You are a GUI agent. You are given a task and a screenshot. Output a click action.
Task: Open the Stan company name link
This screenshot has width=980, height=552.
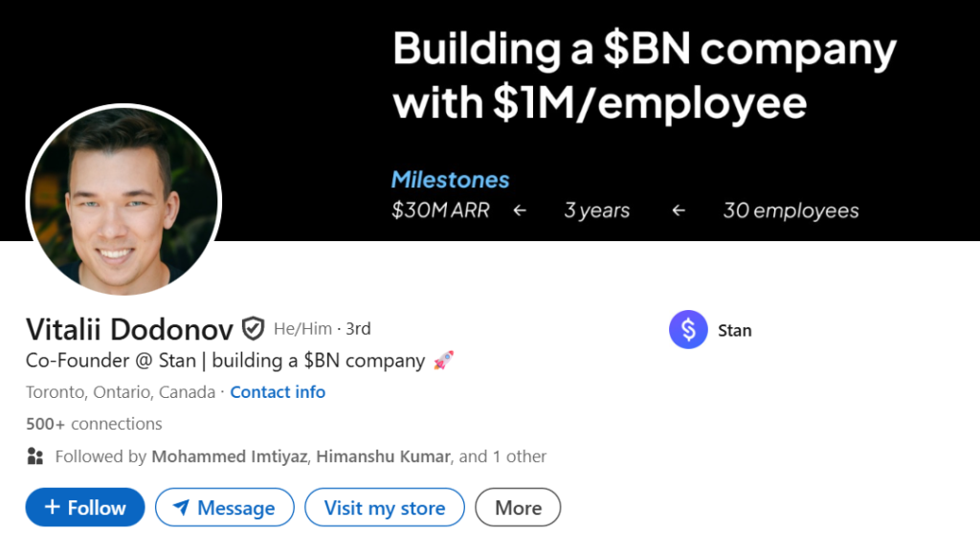(x=735, y=330)
